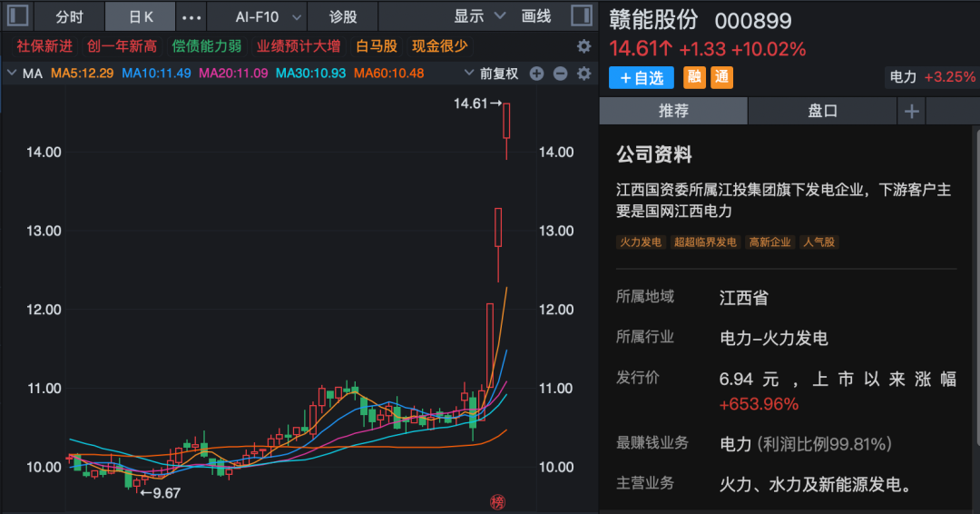Click the tag row settings gear

pos(583,46)
